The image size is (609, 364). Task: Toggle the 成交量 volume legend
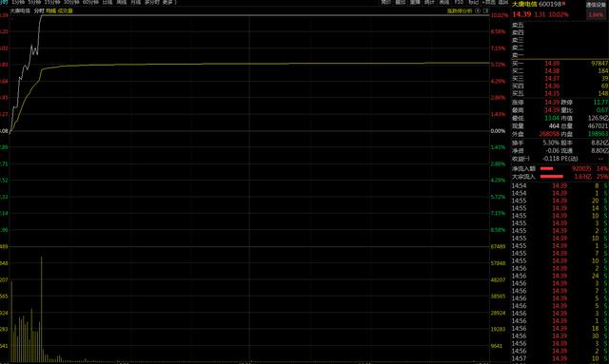coord(66,10)
